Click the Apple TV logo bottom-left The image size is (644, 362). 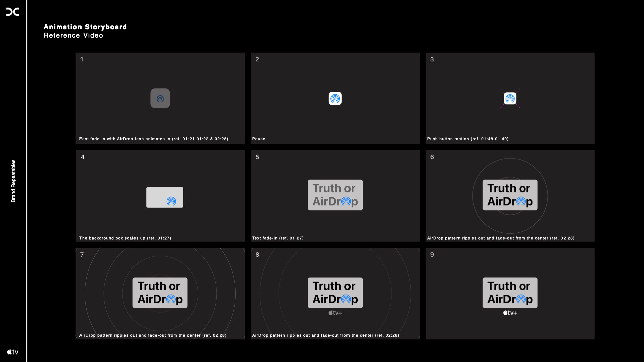(13, 352)
